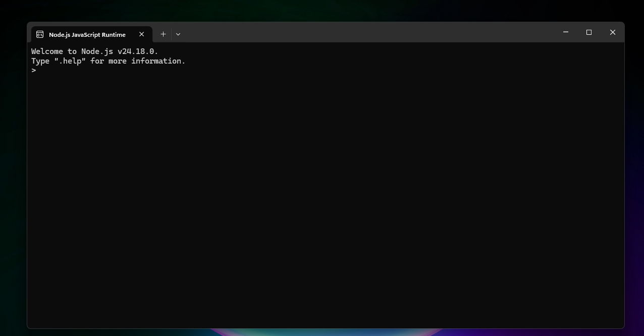644x336 pixels.
Task: Select the Node.js JavaScript Runtime tab title
Action: pyautogui.click(x=87, y=35)
